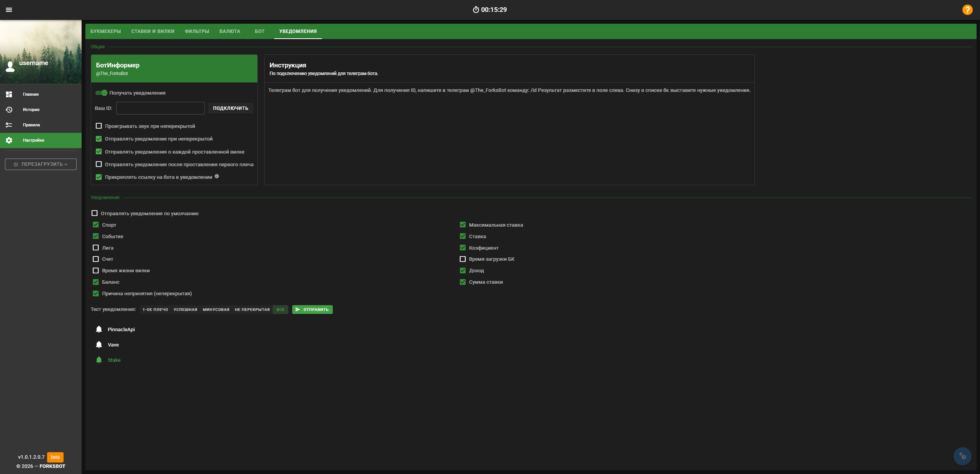
Task: Switch to the БУКМЕКЕРЫ tab
Action: click(x=106, y=31)
